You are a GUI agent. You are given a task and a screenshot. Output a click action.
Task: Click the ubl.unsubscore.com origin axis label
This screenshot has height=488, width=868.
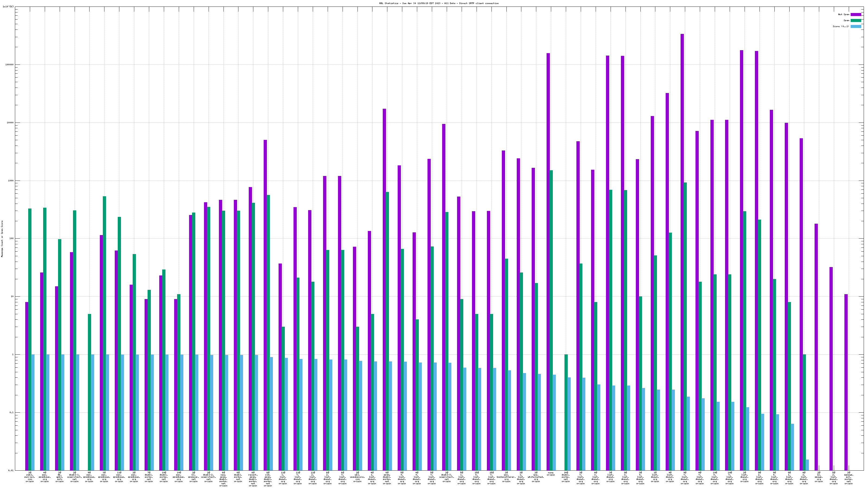357,477
